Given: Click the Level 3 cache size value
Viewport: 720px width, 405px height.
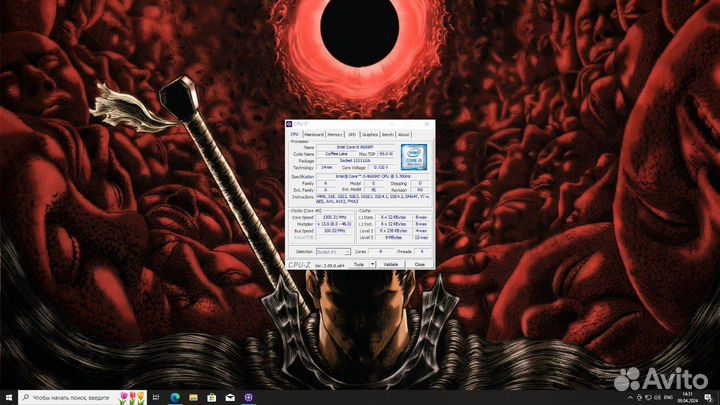Looking at the screenshot, I should pos(393,238).
